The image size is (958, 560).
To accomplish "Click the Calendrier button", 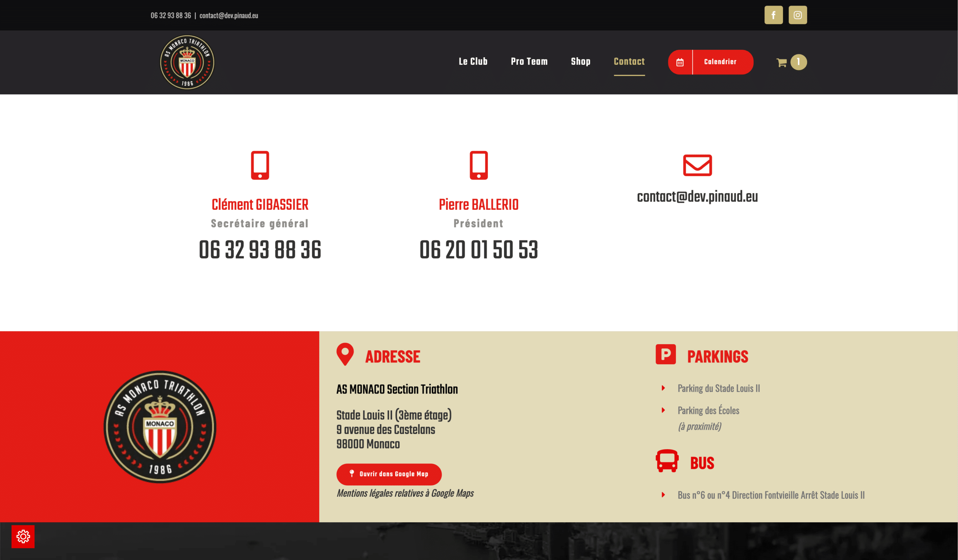I will tap(711, 62).
